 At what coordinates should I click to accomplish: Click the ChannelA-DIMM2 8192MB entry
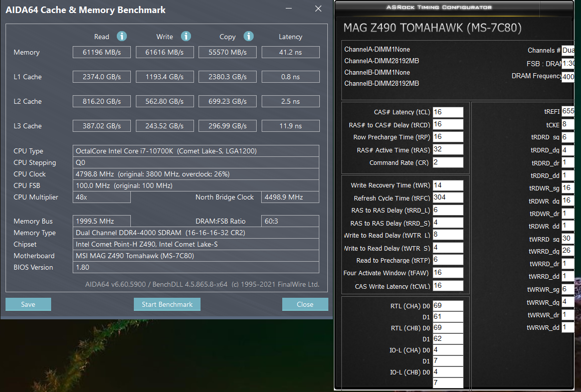[381, 61]
